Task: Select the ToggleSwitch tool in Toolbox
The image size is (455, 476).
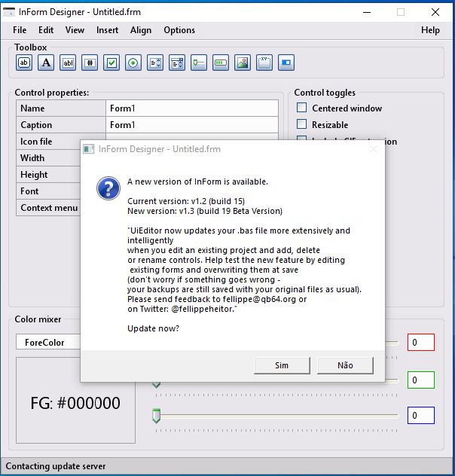Action: [x=286, y=63]
